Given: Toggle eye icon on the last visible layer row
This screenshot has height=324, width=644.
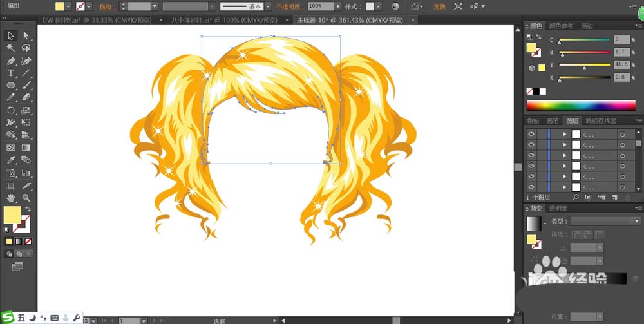Looking at the screenshot, I should 531,187.
